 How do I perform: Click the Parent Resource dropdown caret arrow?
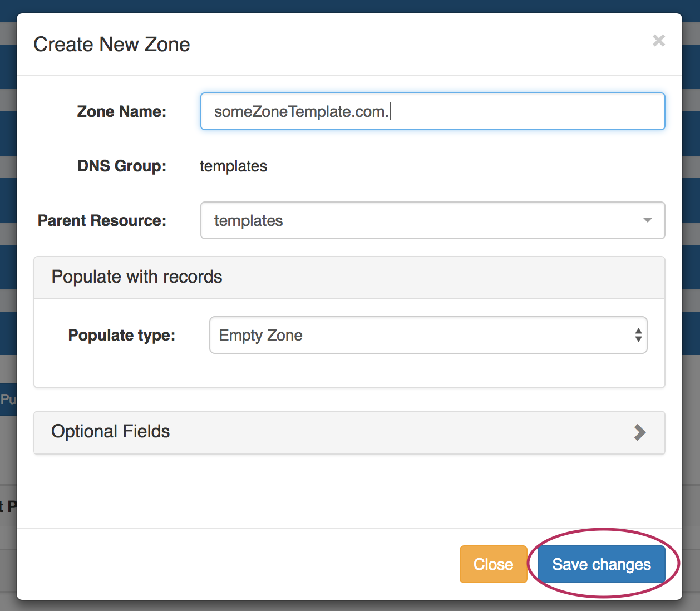[647, 220]
